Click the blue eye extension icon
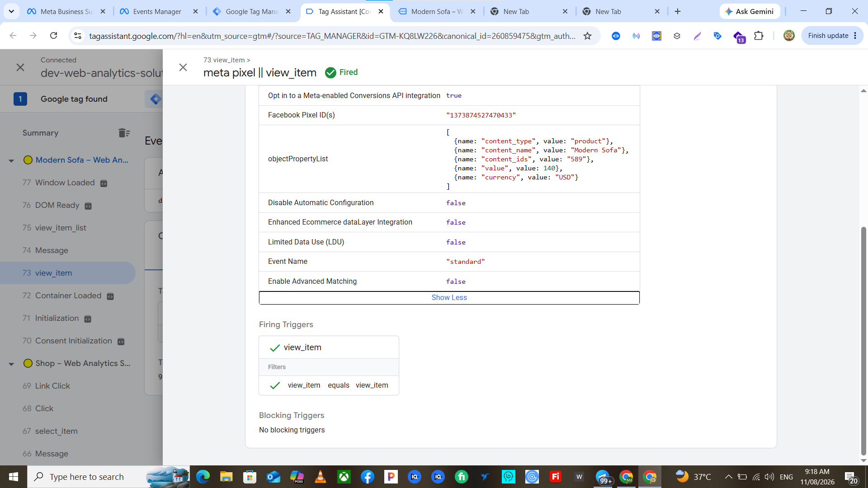 click(616, 36)
